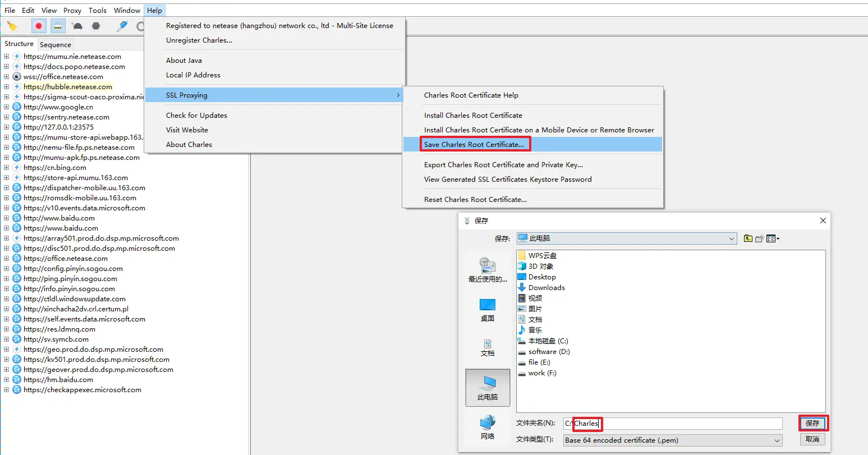Click the 取消 cancel button
The width and height of the screenshot is (868, 455).
coord(812,439)
